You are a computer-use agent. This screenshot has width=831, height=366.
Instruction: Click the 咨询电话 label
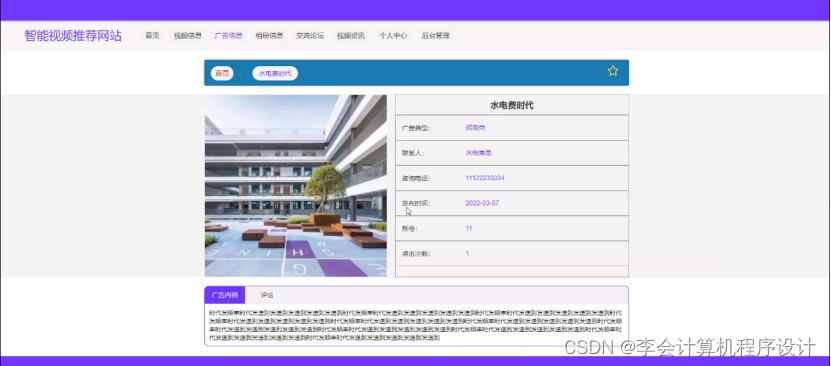pyautogui.click(x=416, y=178)
